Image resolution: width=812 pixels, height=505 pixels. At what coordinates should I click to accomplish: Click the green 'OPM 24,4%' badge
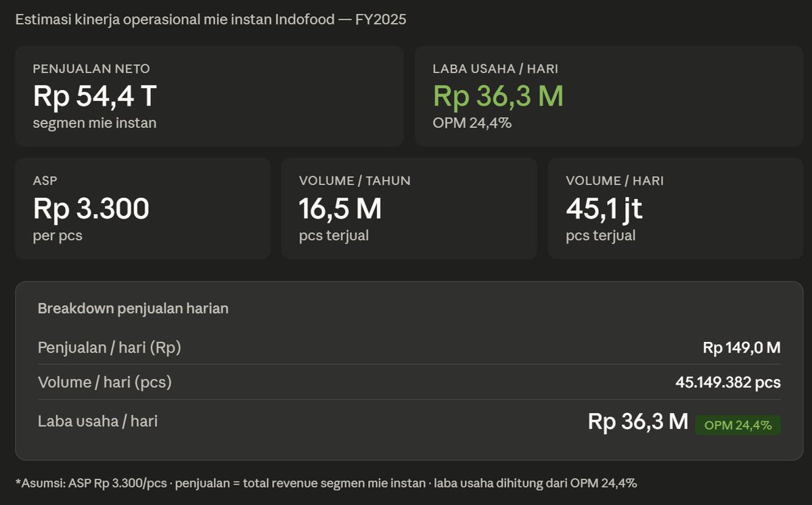click(x=738, y=425)
